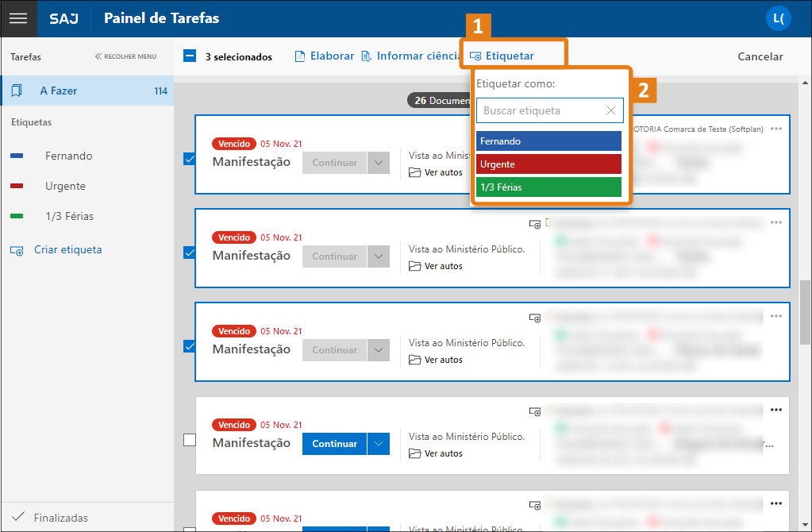Expand dropdown arrow beside blue Continuar button
The image size is (812, 532).
pos(379,444)
